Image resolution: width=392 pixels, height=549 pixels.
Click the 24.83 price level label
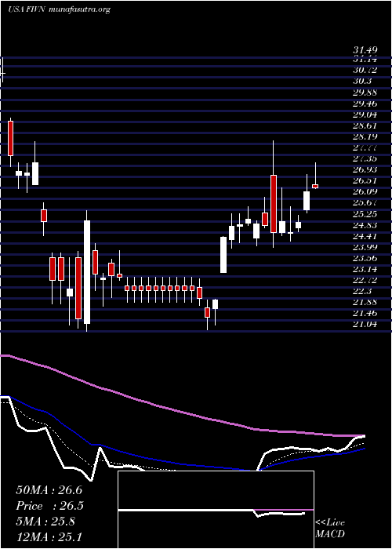365,225
